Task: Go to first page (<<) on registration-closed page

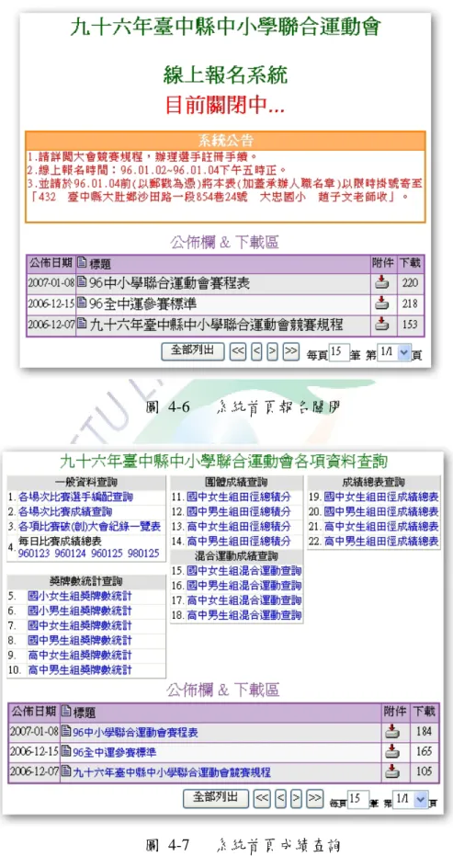Action: pos(238,352)
